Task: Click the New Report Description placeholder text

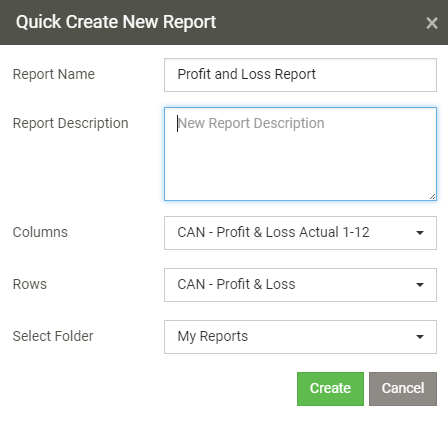Action: (x=251, y=123)
